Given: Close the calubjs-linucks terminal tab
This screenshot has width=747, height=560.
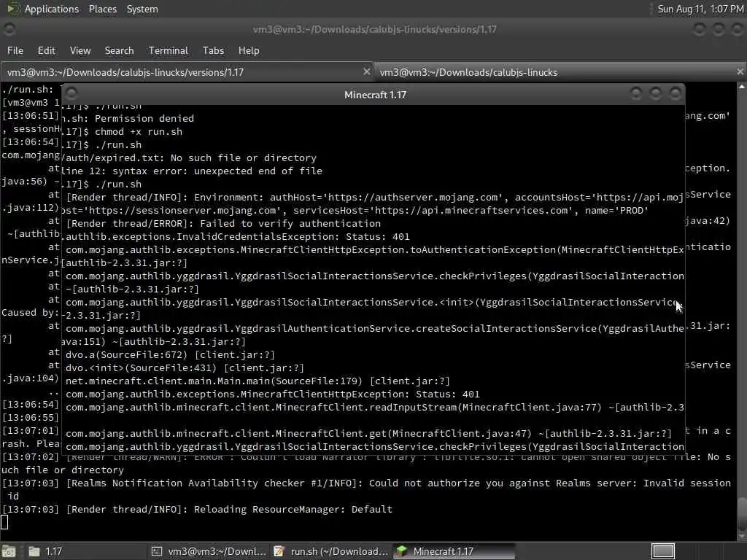Looking at the screenshot, I should 740,71.
